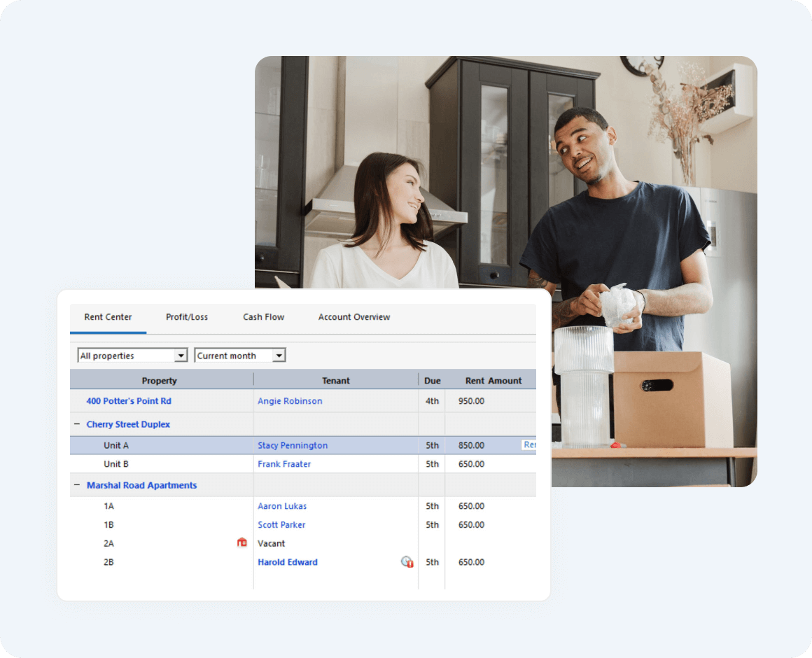This screenshot has height=658, width=812.
Task: Click tenant Stacy Pennington's name
Action: point(293,445)
